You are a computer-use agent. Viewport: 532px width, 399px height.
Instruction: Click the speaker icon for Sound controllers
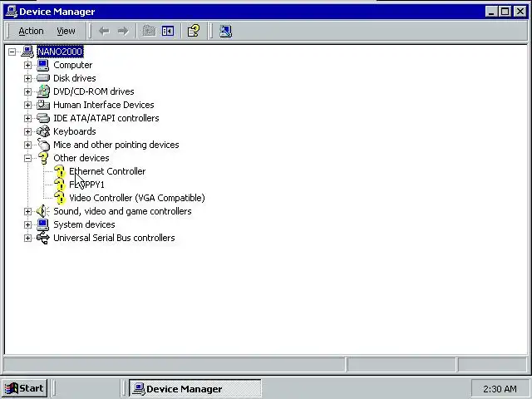point(43,211)
